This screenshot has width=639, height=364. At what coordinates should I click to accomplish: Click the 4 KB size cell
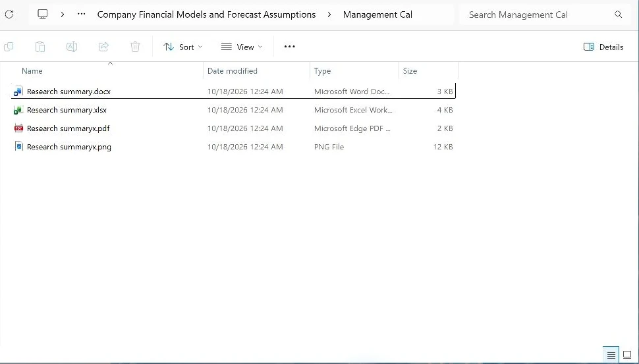click(445, 110)
